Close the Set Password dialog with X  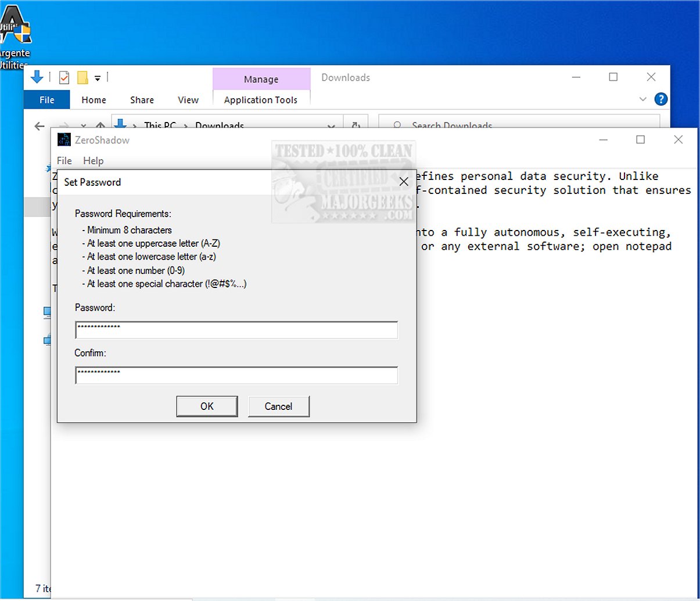[x=404, y=182]
